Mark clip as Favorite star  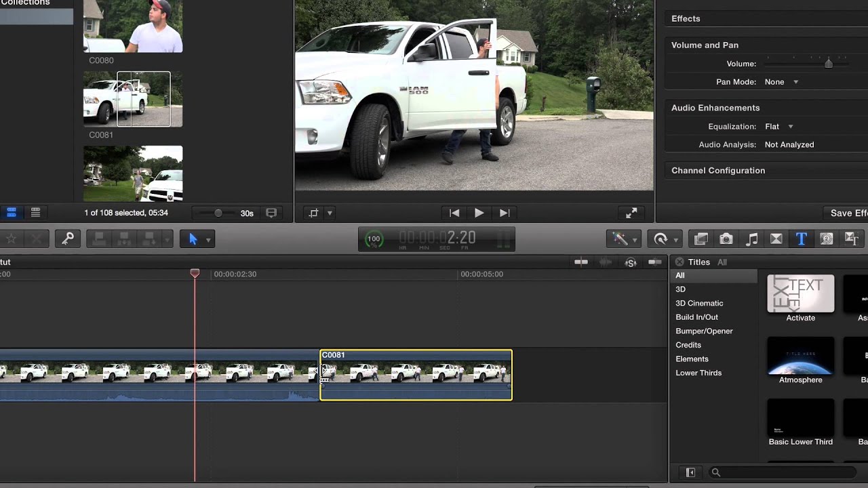pos(11,239)
